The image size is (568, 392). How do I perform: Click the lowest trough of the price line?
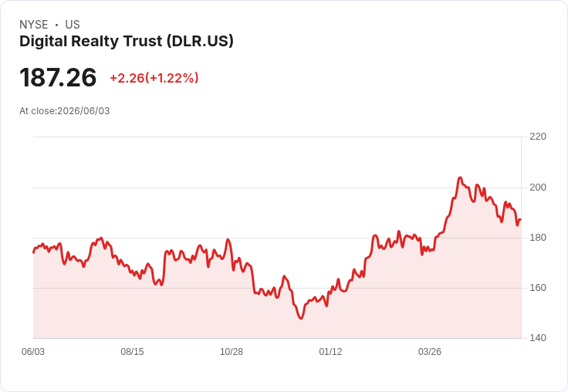click(302, 319)
